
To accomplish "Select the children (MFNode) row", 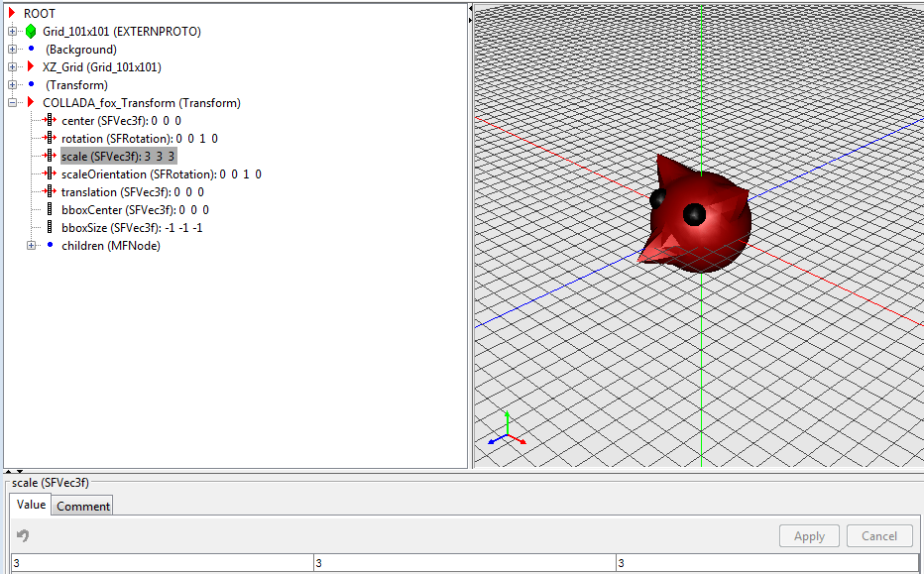I will pos(111,245).
